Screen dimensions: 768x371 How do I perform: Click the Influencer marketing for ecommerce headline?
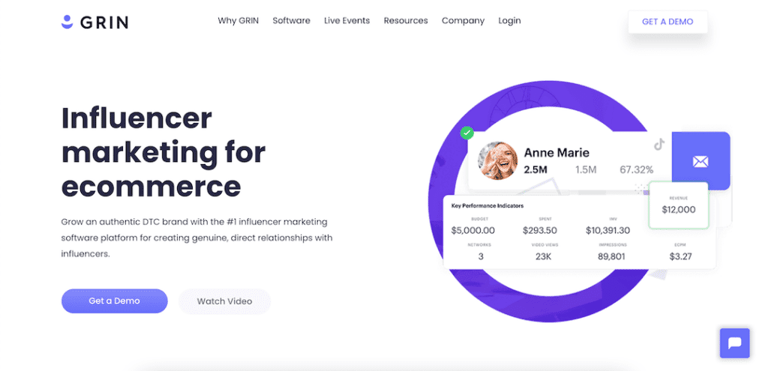tap(163, 152)
